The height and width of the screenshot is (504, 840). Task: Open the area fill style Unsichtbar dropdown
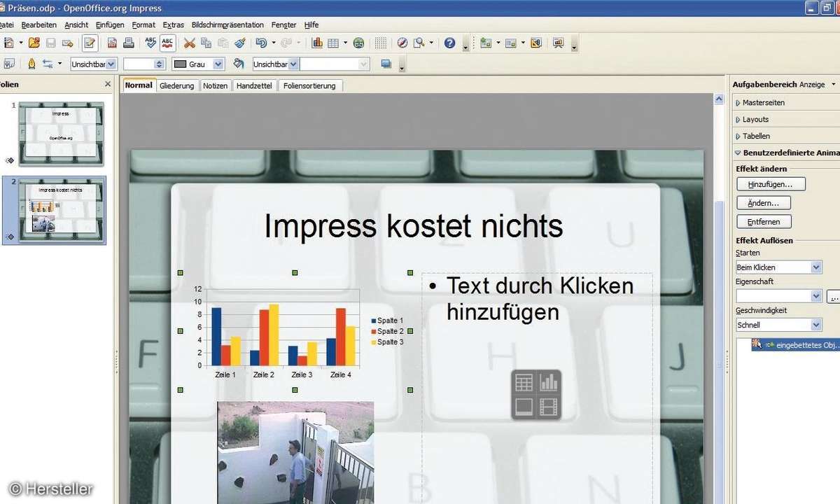click(275, 64)
